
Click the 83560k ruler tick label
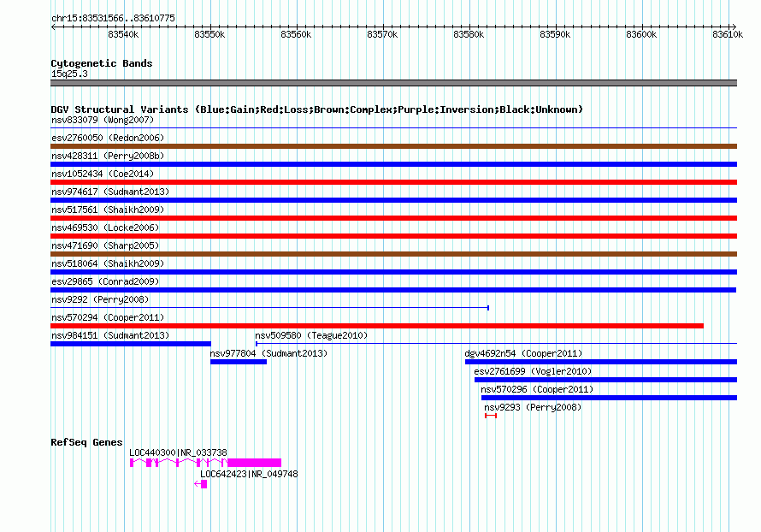tap(296, 34)
